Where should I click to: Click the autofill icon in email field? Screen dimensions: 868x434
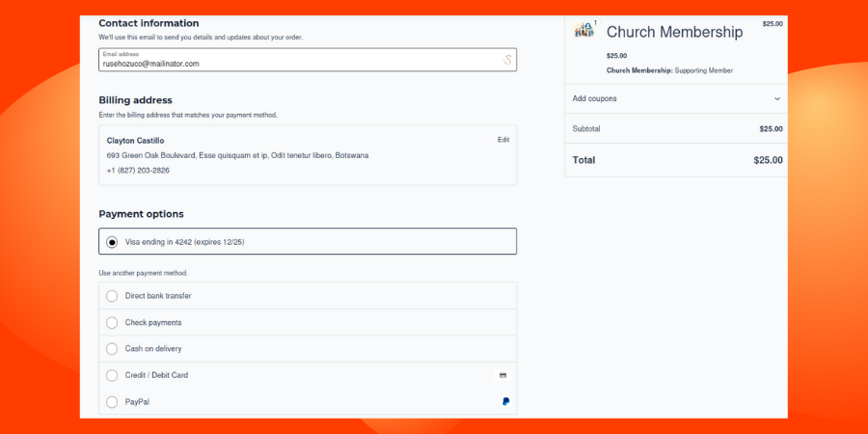click(506, 60)
